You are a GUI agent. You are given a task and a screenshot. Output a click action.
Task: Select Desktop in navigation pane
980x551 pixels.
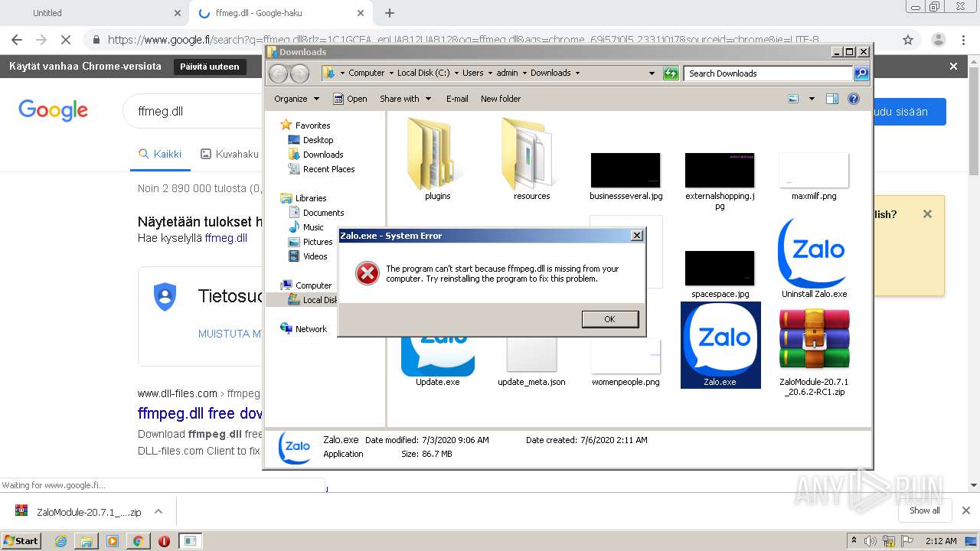311,140
